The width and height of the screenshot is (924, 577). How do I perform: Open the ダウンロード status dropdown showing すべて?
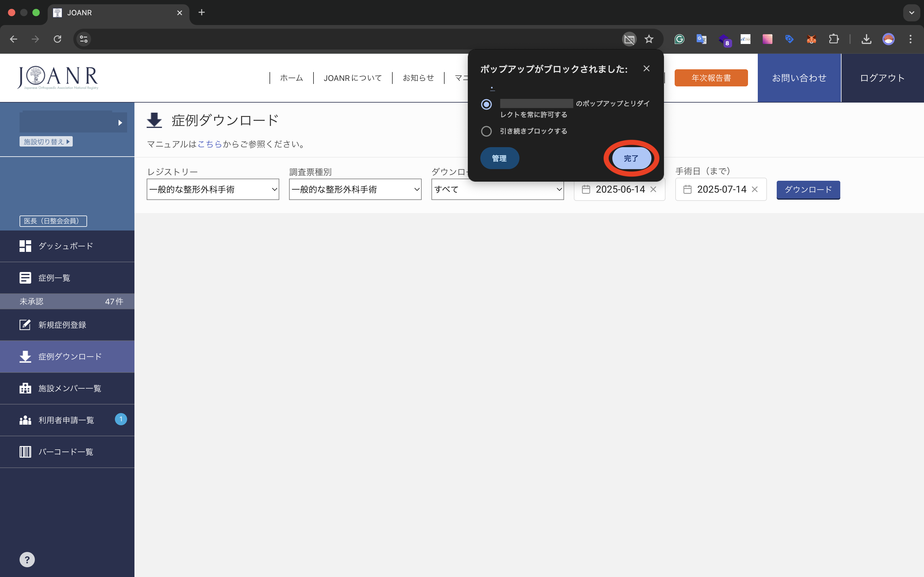497,189
